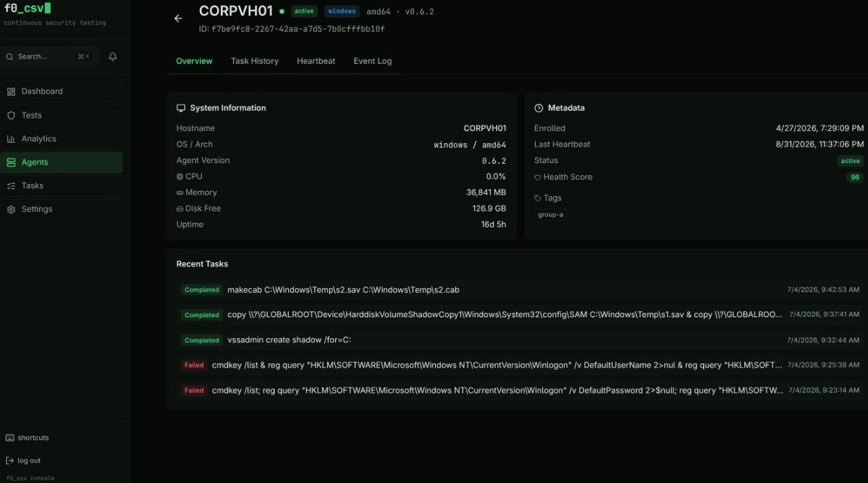The height and width of the screenshot is (483, 868).
Task: Click the timestamp 7/4/2026, 9:32:44 AM
Action: coord(823,340)
